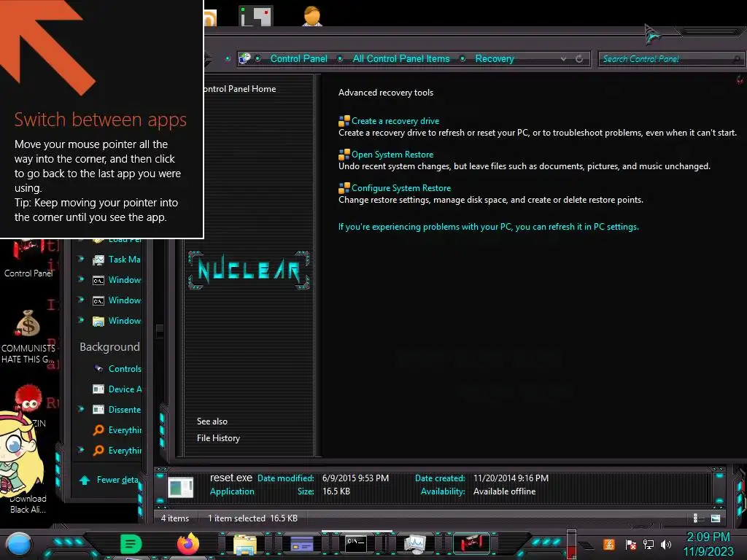Click the Open System Restore link
The image size is (747, 560).
392,155
